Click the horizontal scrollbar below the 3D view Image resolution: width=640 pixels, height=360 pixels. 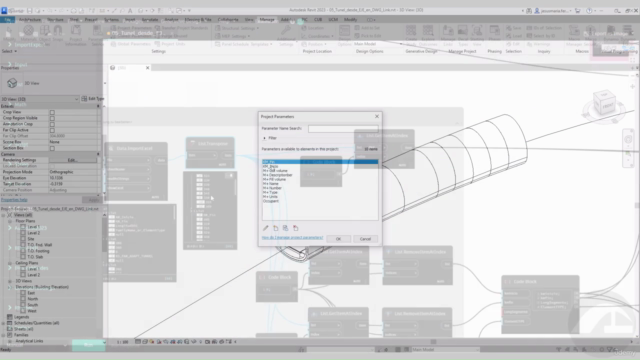point(433,342)
